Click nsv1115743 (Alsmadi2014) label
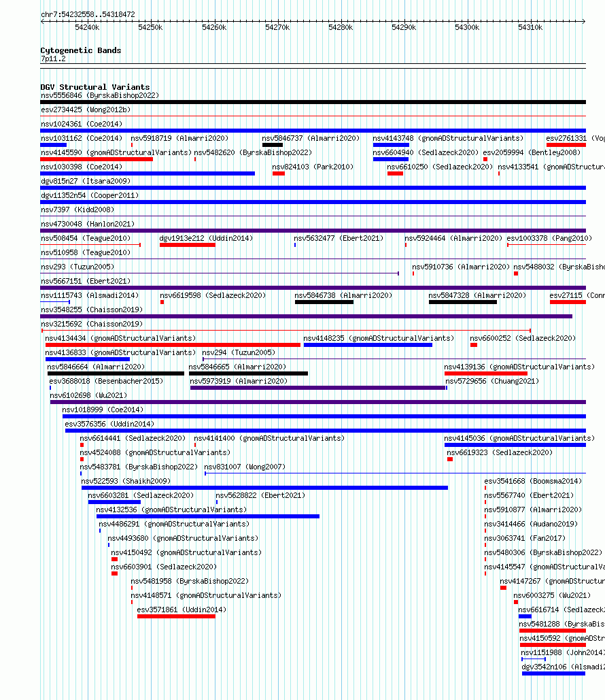Screen dimensions: 605x700 coord(90,295)
